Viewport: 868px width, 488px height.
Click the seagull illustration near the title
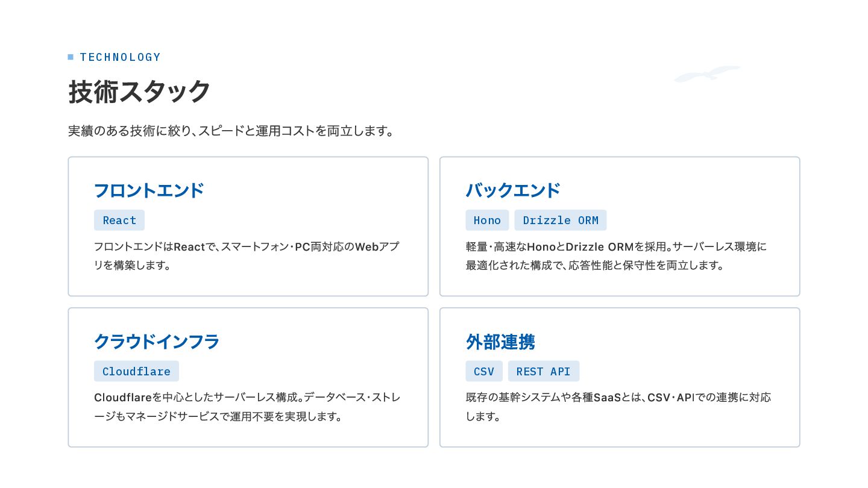(707, 74)
